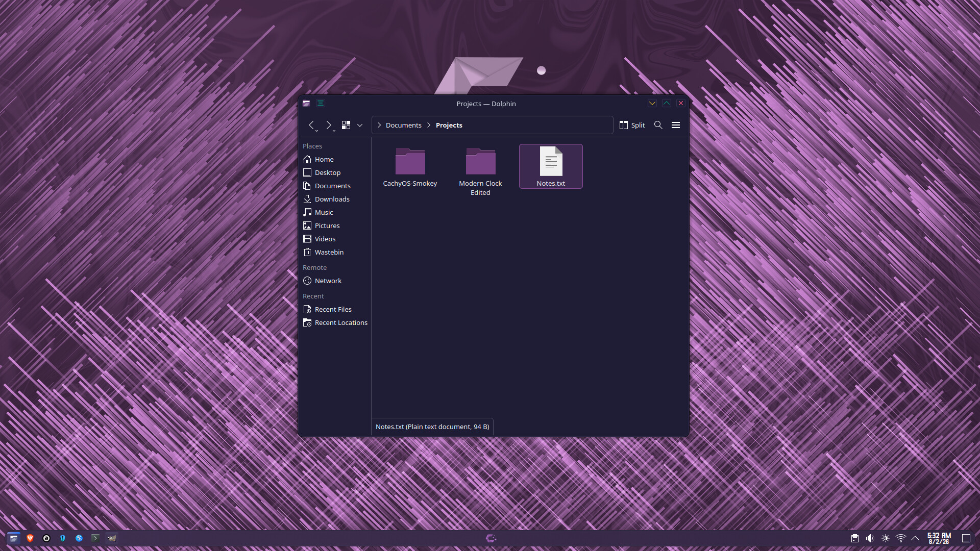The image size is (980, 551).
Task: Open Recent Files in sidebar
Action: (333, 309)
